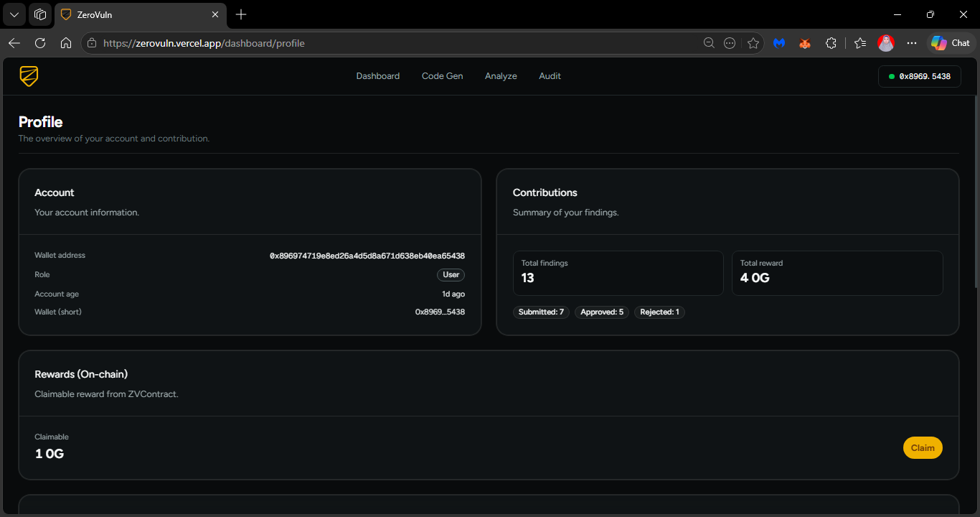980x517 pixels.
Task: Click the account age value 1d ago
Action: coord(453,294)
